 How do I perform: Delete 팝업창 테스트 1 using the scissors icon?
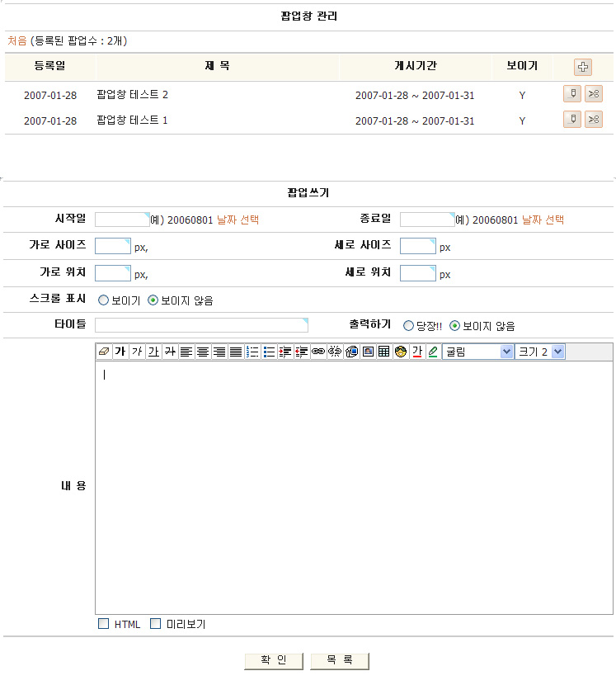(594, 120)
